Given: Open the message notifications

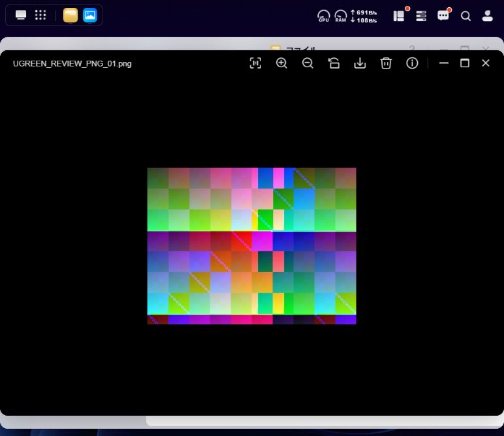Looking at the screenshot, I should pyautogui.click(x=443, y=16).
